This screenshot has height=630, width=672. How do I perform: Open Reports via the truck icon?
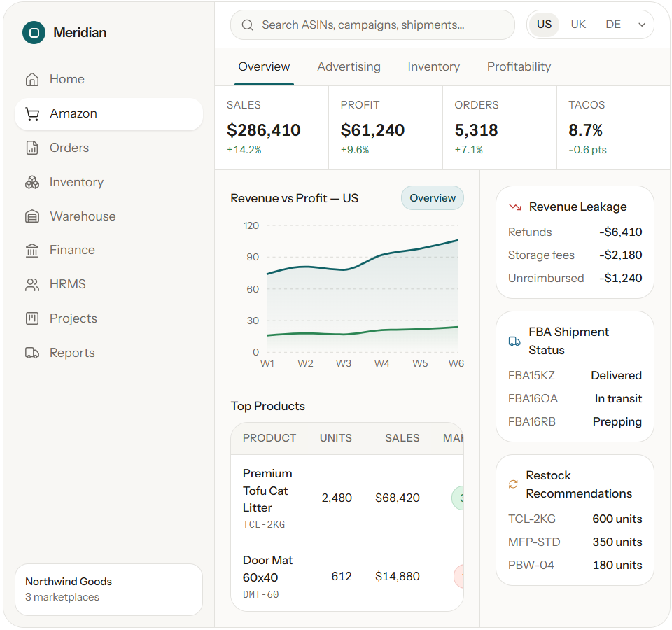point(32,353)
